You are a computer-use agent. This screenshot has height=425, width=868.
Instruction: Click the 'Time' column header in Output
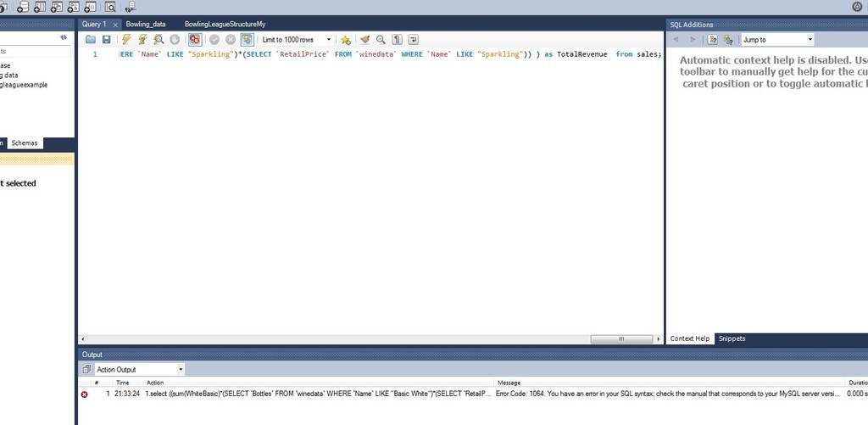click(x=122, y=383)
